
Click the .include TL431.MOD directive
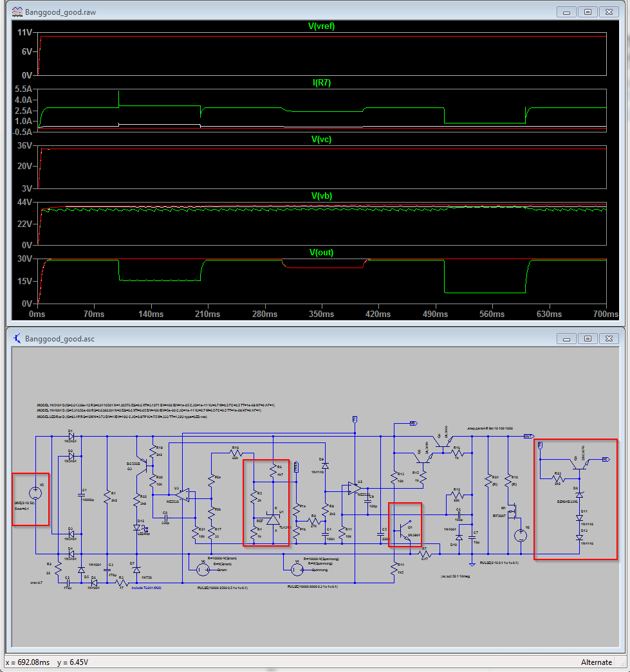[146, 588]
